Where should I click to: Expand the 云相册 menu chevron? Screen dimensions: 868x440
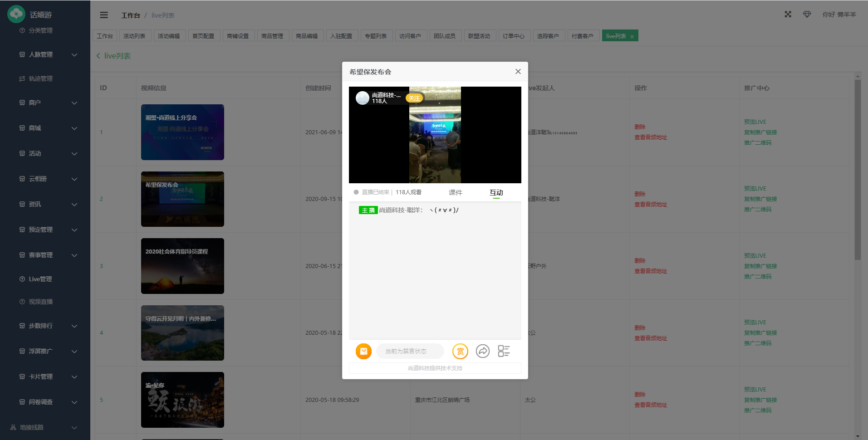[x=74, y=179]
